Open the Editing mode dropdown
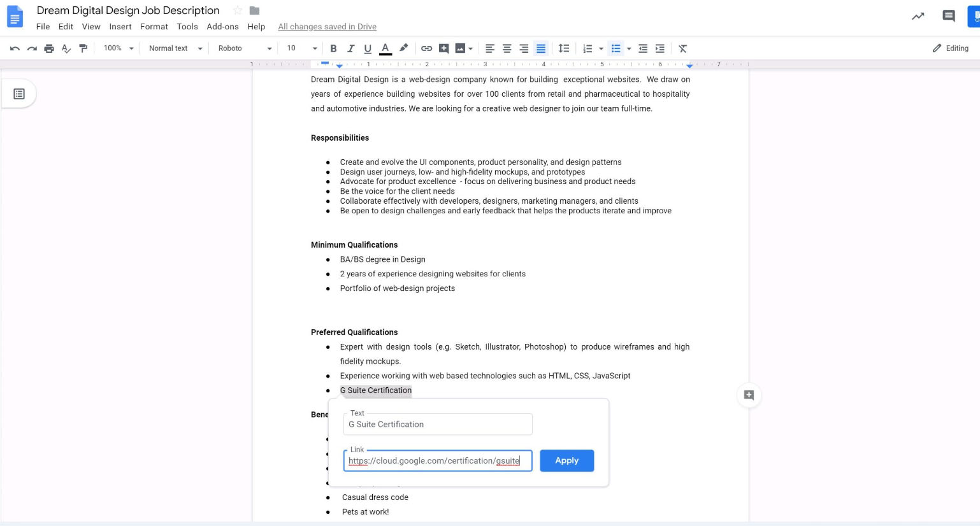Image resolution: width=980 pixels, height=526 pixels. (x=951, y=48)
